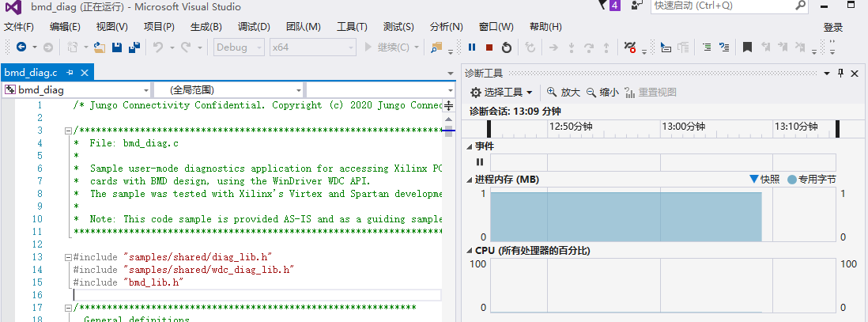
Task: Stop debugging with red square icon
Action: (489, 47)
